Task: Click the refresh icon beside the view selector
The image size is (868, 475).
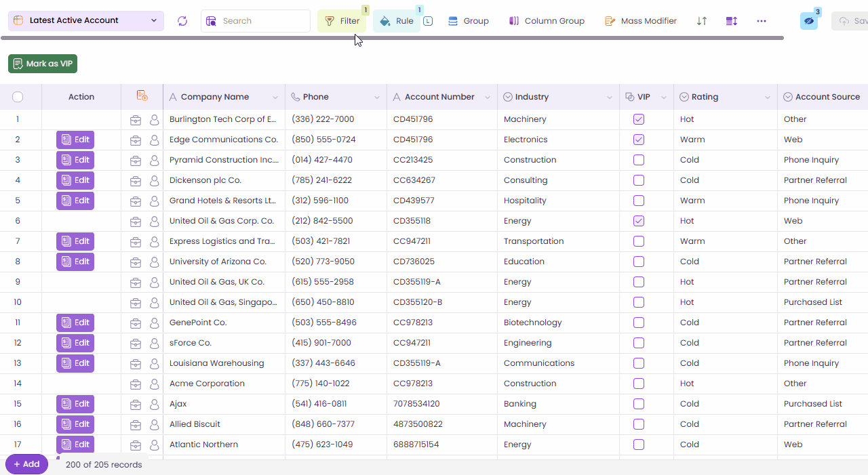Action: pos(182,21)
